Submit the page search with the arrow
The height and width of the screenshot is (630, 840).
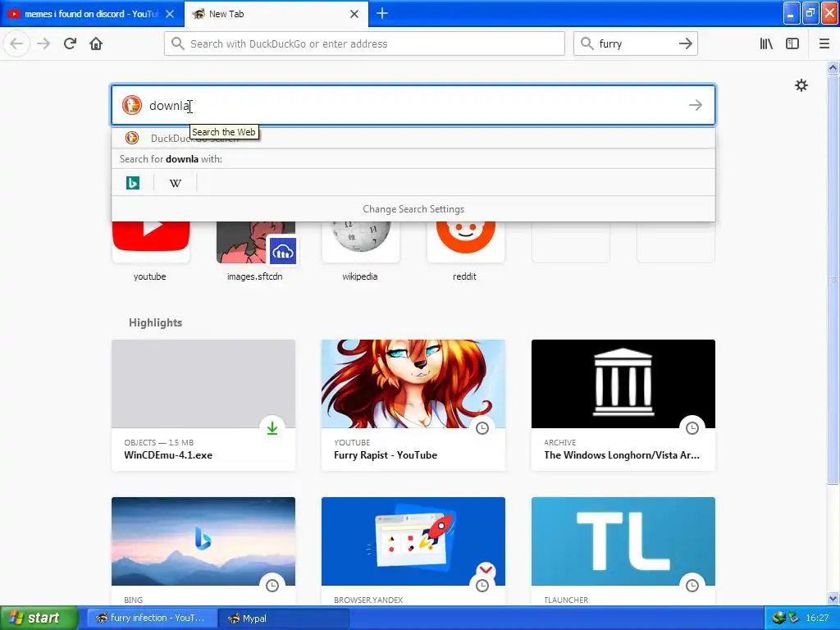(695, 105)
